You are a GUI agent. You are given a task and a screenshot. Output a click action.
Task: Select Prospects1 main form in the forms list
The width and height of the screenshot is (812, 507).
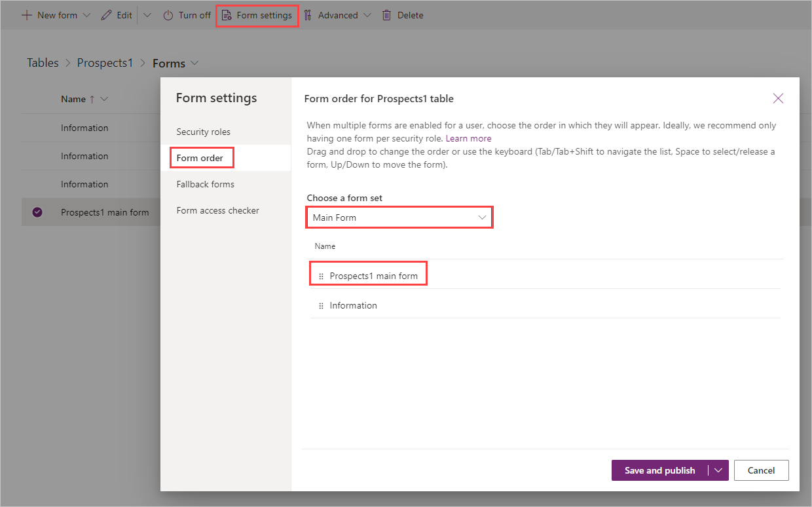(x=105, y=212)
